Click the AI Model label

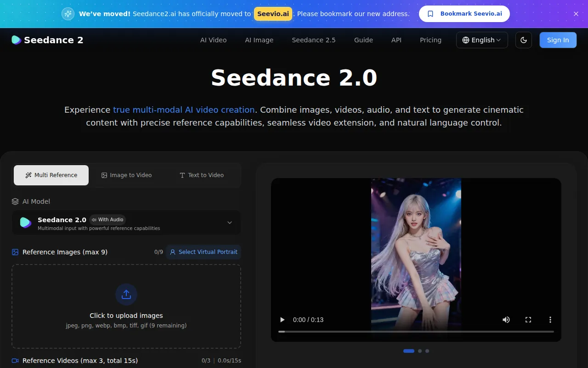point(36,201)
